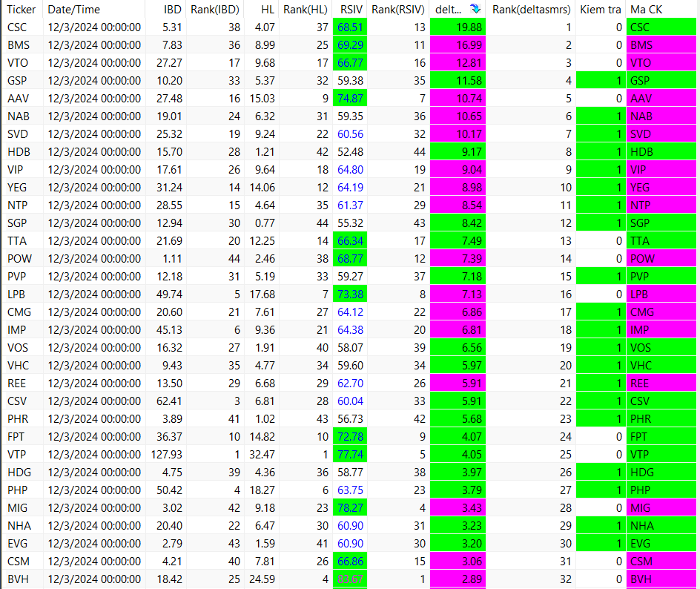
Task: Sort by the Rank(RSIV) column header
Action: pos(398,10)
